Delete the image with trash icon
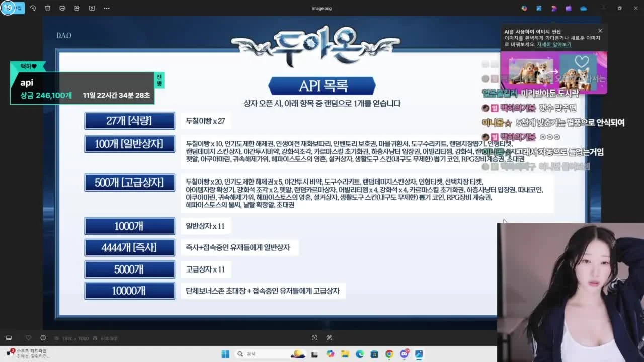The width and height of the screenshot is (644, 362). pyautogui.click(x=47, y=8)
